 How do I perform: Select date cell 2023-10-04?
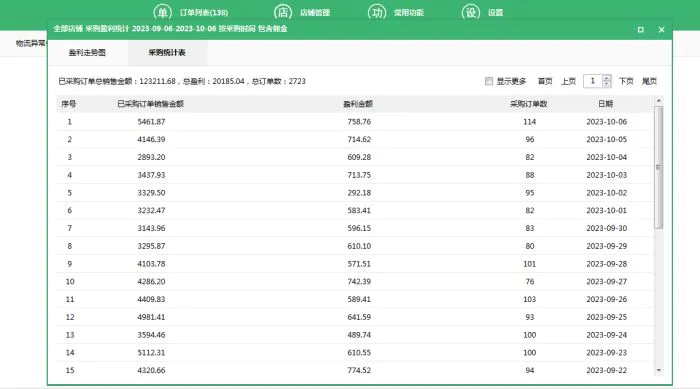point(607,157)
